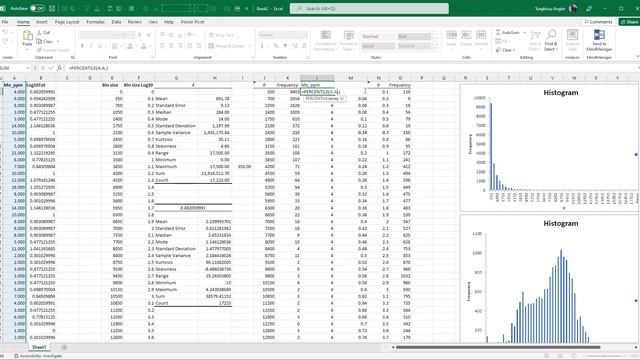Confirm the formula with check mark
Screen dimensions: 640x360
pyautogui.click(x=51, y=68)
